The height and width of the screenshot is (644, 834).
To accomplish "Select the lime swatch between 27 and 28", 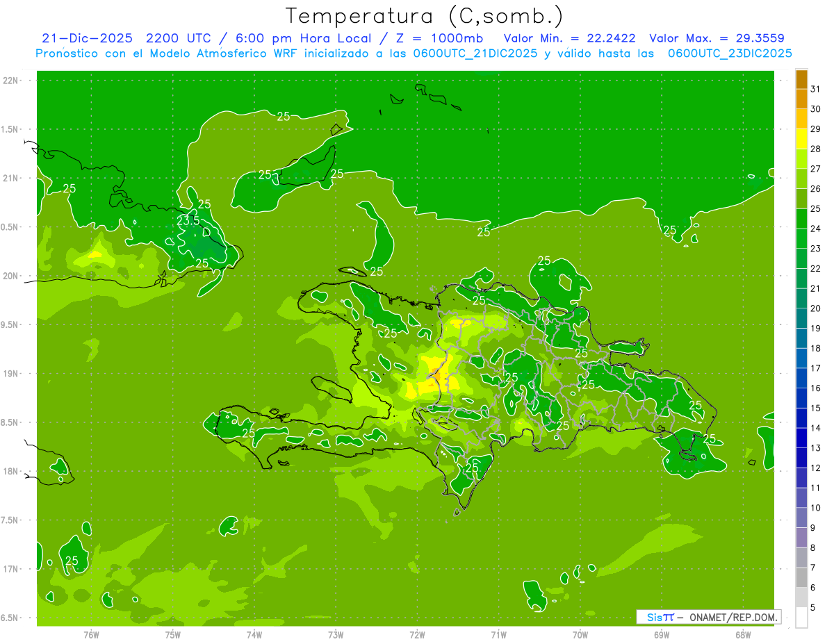I will pyautogui.click(x=801, y=159).
